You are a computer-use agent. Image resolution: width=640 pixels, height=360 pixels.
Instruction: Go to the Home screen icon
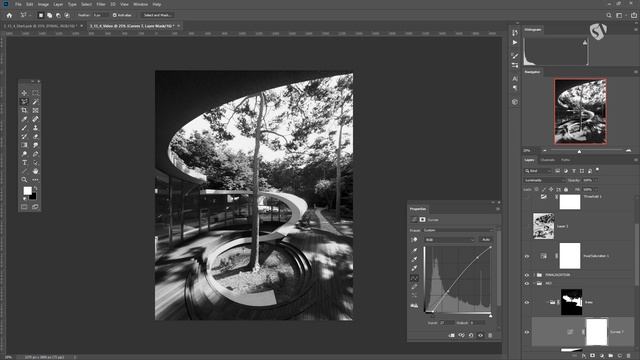point(9,15)
